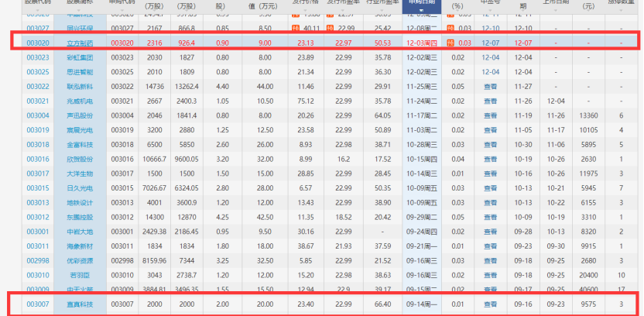The image size is (644, 316).
Task: Click the 预 badge beside issue price 40.11
Action: click(296, 29)
